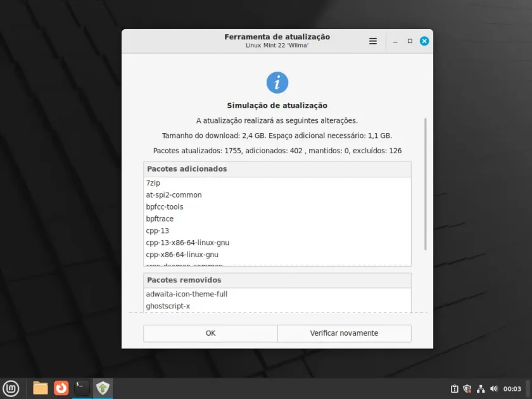532x399 pixels.
Task: Open the sound volume tray icon
Action: point(493,389)
